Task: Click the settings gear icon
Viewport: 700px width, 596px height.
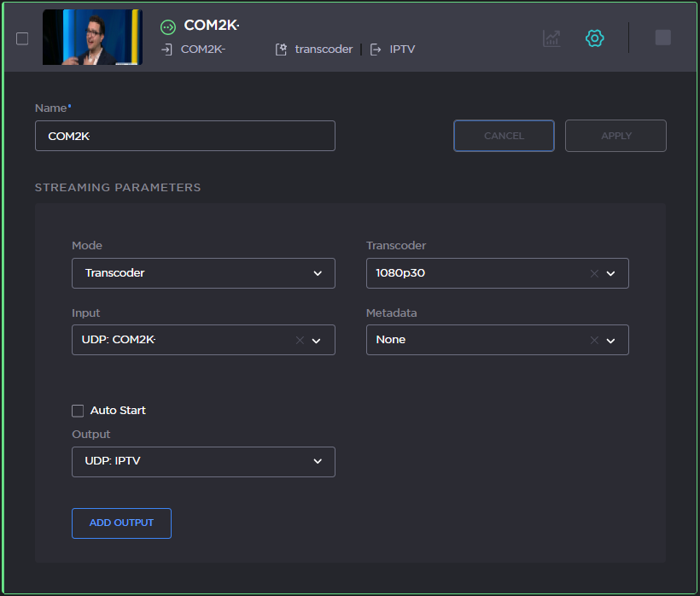Action: (x=595, y=38)
